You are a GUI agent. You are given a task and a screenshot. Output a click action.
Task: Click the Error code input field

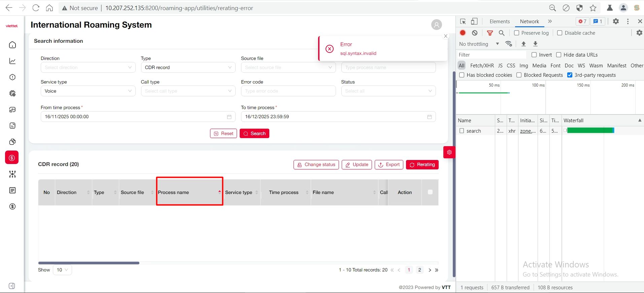tap(288, 91)
